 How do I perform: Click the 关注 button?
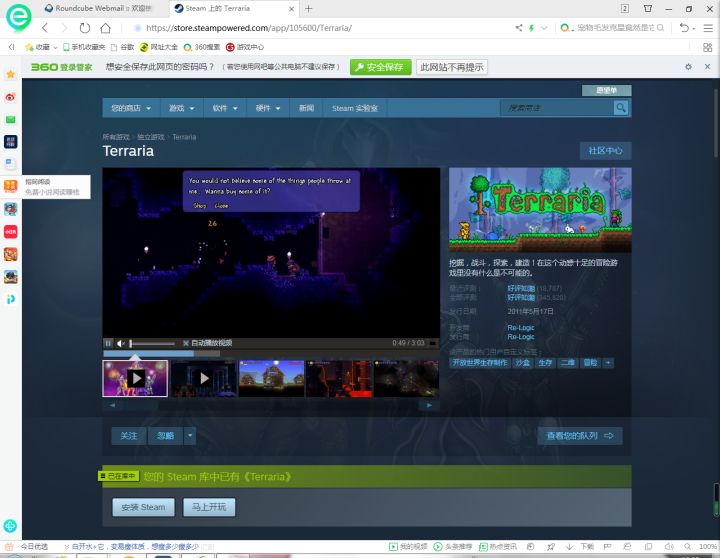[x=129, y=436]
